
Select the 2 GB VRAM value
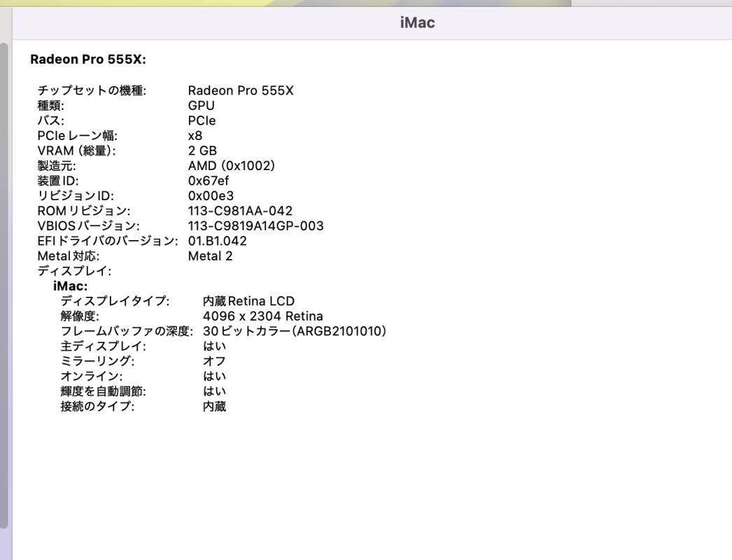pos(203,151)
